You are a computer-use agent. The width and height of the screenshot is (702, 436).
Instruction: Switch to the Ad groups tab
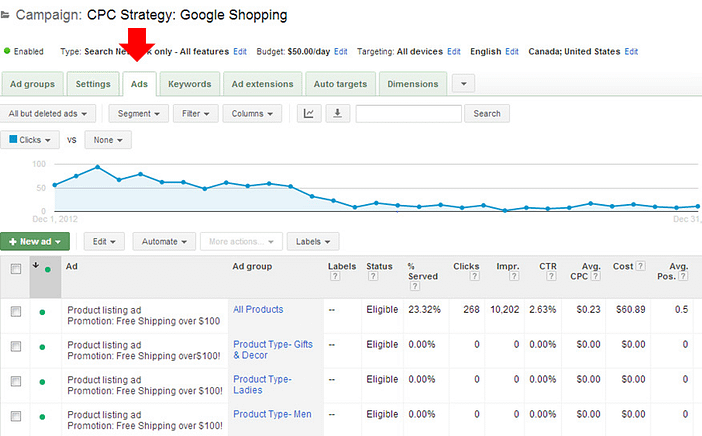(32, 84)
